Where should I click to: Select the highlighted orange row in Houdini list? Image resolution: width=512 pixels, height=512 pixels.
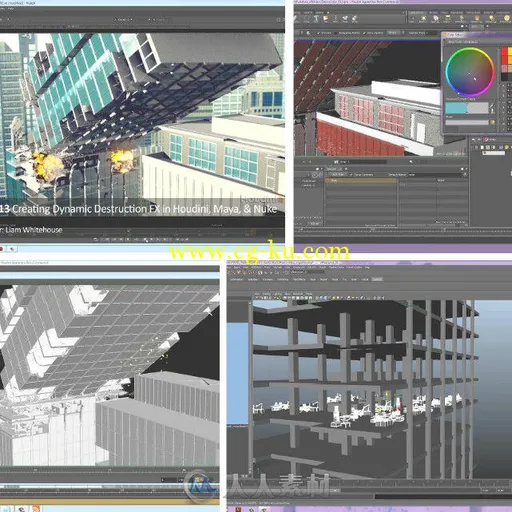(x=361, y=181)
